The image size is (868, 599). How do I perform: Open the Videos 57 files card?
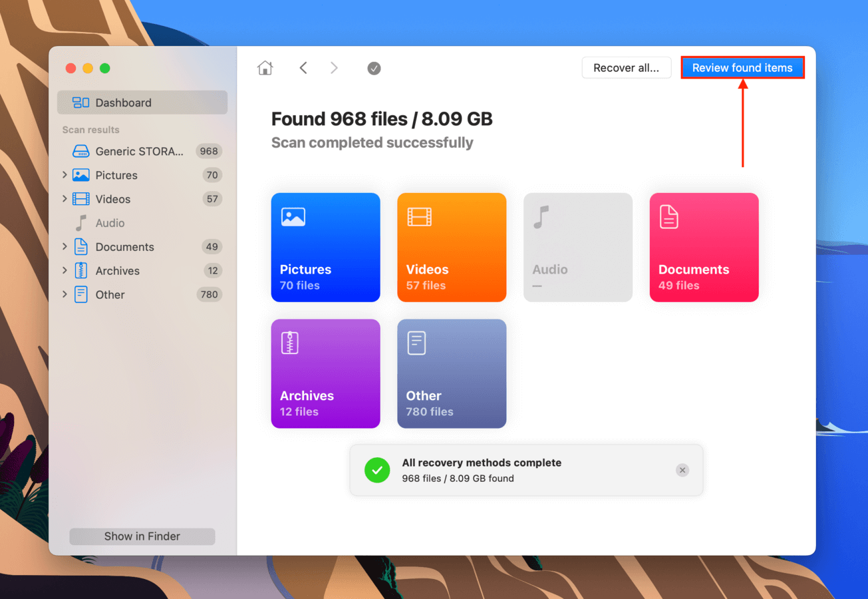pyautogui.click(x=452, y=248)
